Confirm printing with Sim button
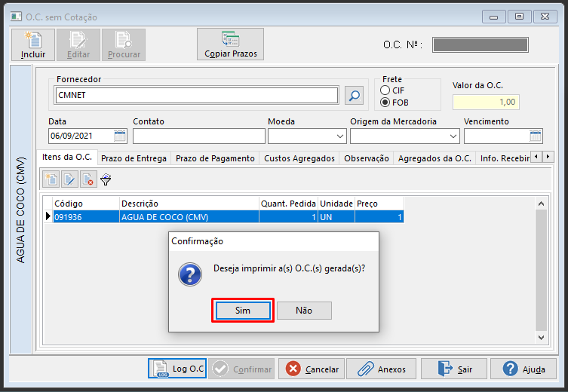Image resolution: width=568 pixels, height=392 pixels. (x=243, y=311)
